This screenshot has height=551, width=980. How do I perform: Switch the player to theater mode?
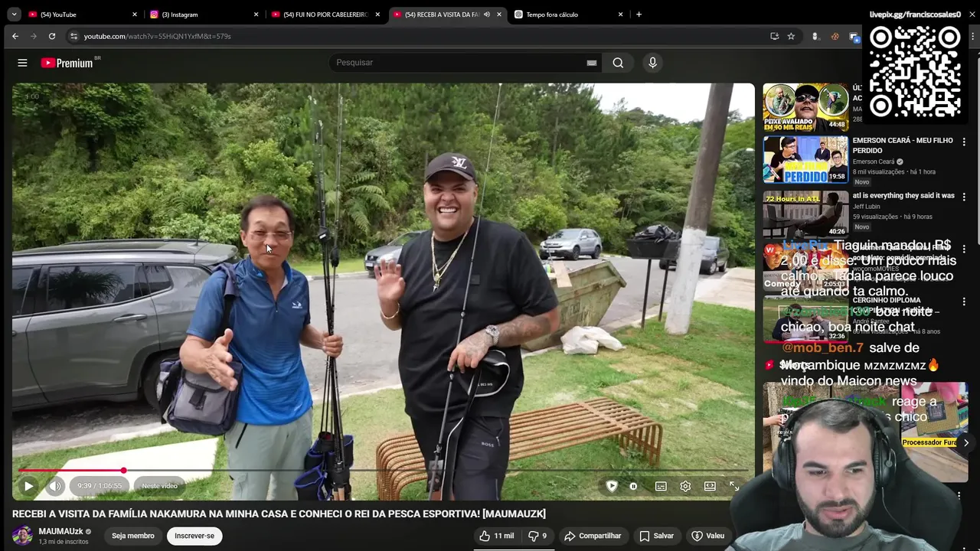coord(710,486)
